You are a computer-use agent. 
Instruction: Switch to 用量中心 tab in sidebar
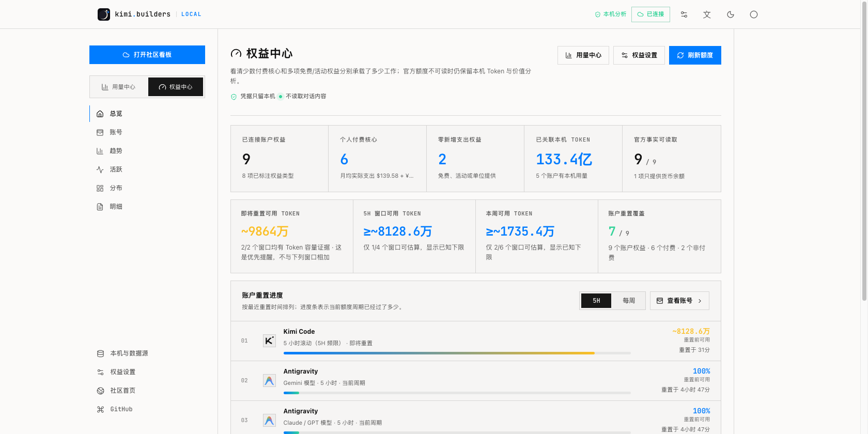(119, 87)
